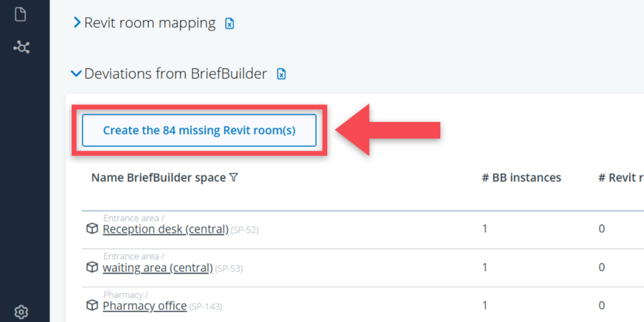
Task: Open the document icon in sidebar
Action: click(21, 14)
